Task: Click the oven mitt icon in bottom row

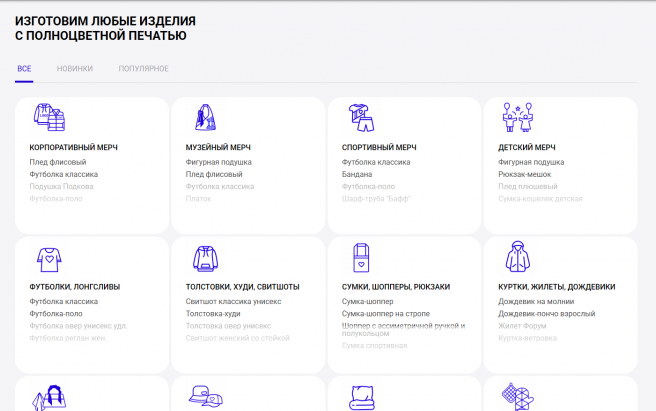Action: click(518, 397)
